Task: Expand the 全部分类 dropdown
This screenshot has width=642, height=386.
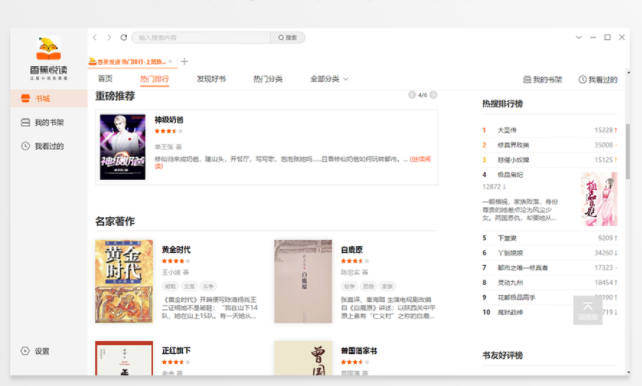Action: point(329,79)
